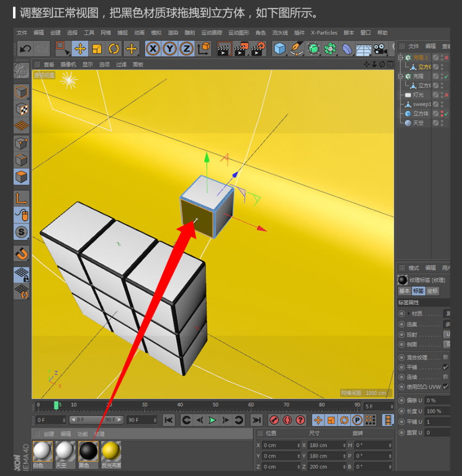
Task: Expand the 材质 property triangle
Action: pyautogui.click(x=408, y=314)
